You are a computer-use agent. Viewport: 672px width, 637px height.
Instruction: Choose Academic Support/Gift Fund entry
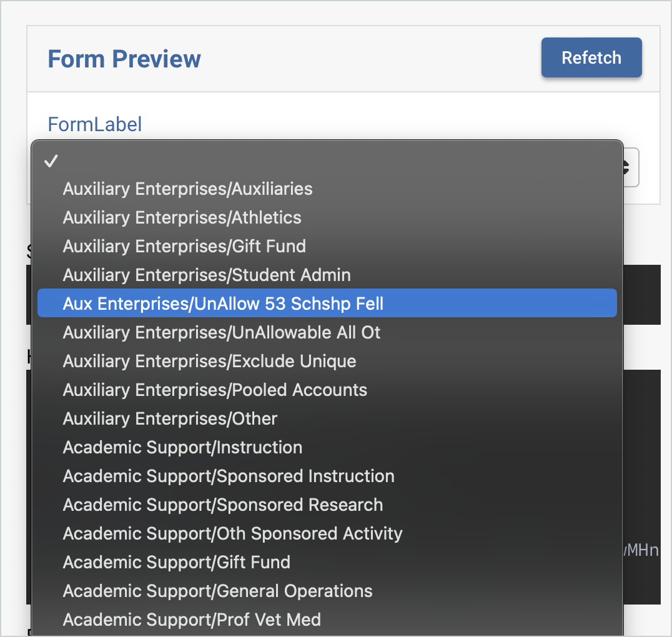tap(176, 562)
